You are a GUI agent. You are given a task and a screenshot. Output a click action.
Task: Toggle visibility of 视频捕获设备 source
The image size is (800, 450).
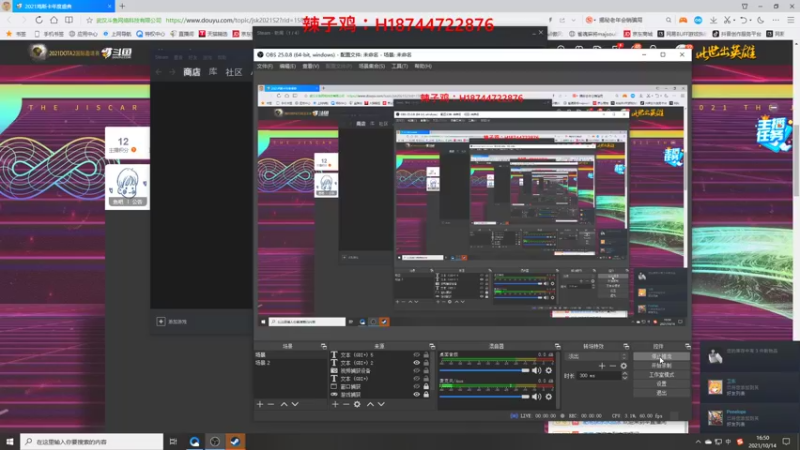pos(416,370)
